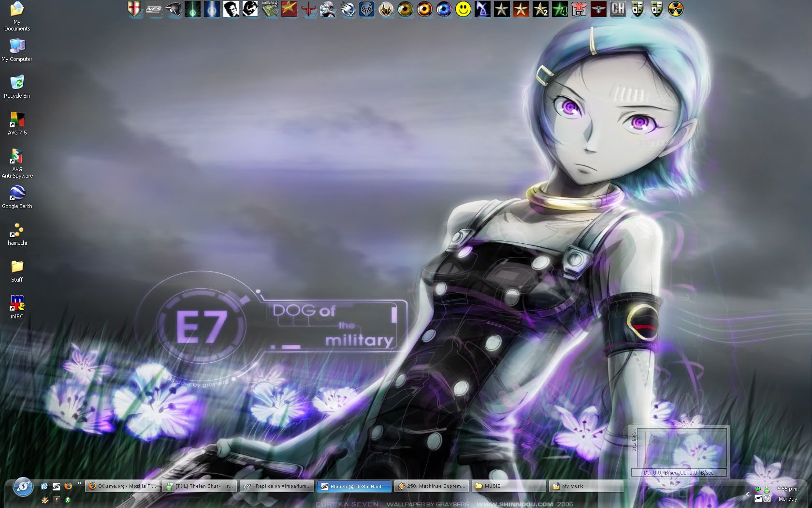This screenshot has width=812, height=508.
Task: Launch the dark red eagle emblem icon
Action: pos(598,9)
